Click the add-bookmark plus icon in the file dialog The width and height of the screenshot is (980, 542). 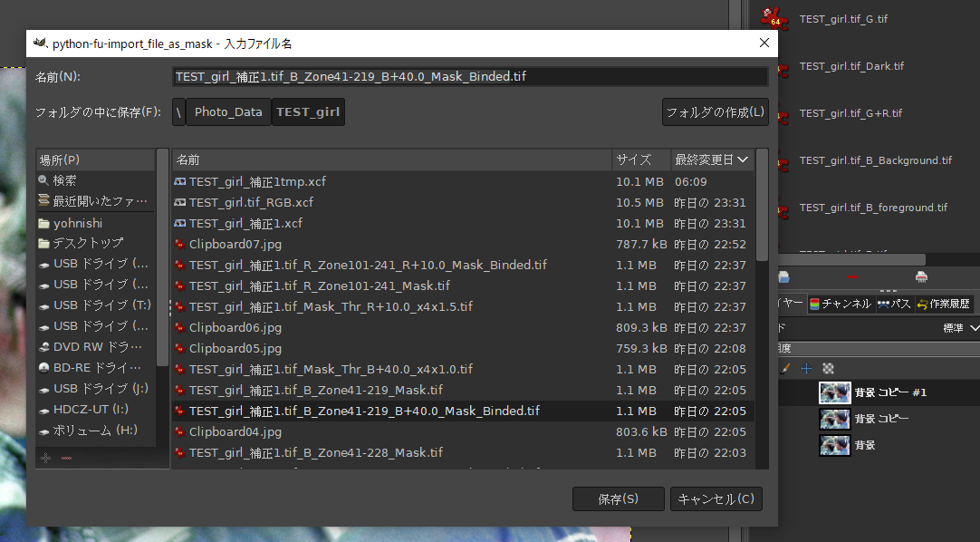[45, 458]
